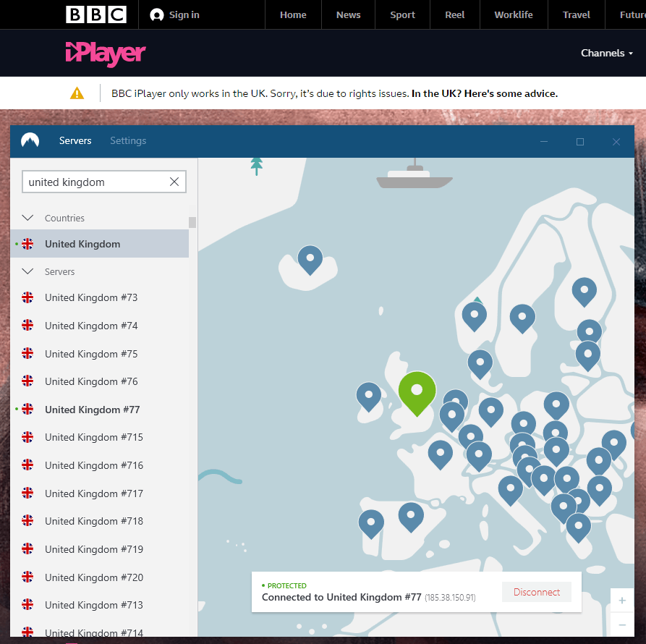The height and width of the screenshot is (644, 646).
Task: Open Travel in BBC navigation
Action: (577, 14)
